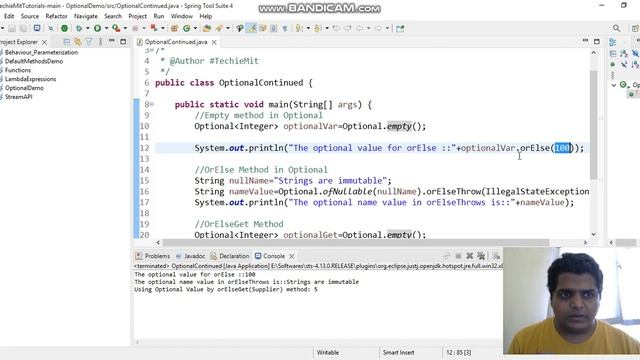640x360 pixels.
Task: Click the Next Annotation icon
Action: tap(300, 28)
